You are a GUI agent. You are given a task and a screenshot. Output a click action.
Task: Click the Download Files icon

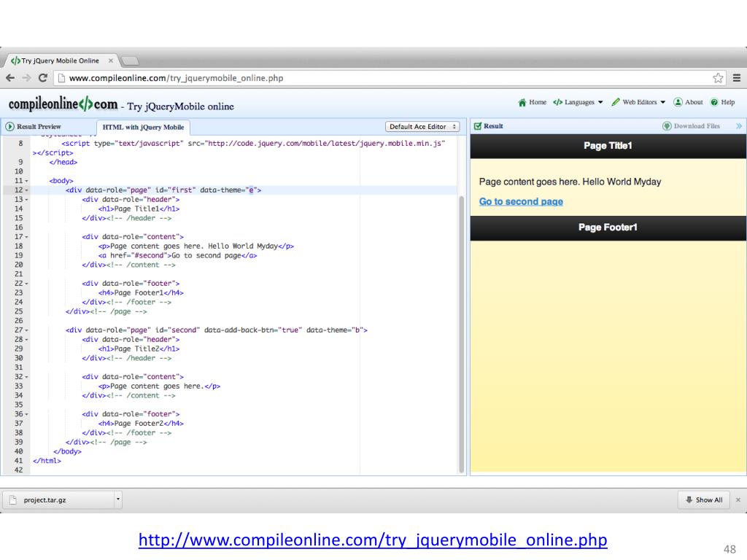[x=667, y=126]
